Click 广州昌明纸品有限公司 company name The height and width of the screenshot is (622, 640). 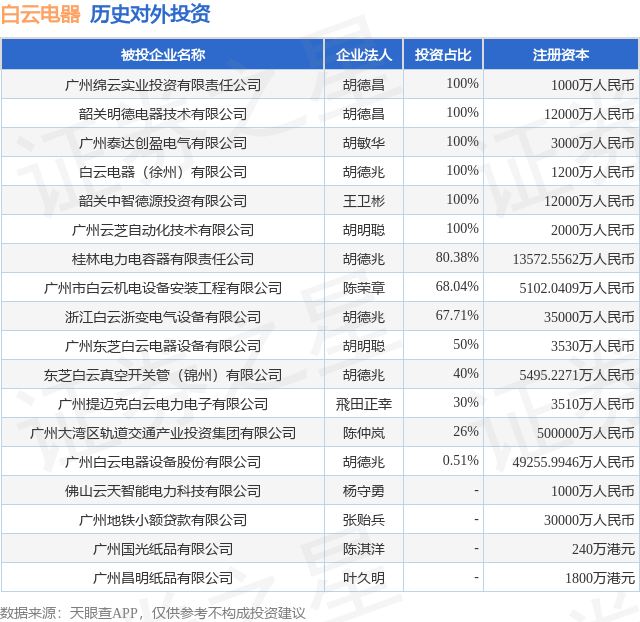[x=163, y=578]
